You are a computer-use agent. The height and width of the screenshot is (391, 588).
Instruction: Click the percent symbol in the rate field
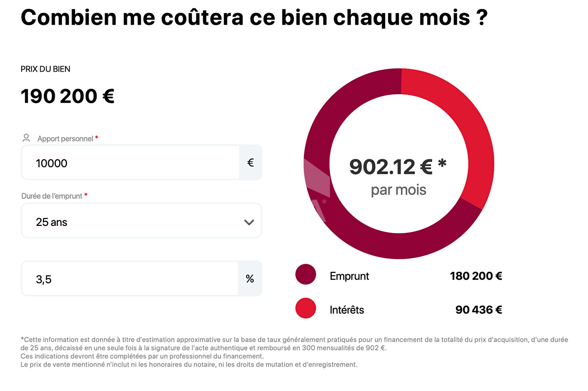(250, 278)
